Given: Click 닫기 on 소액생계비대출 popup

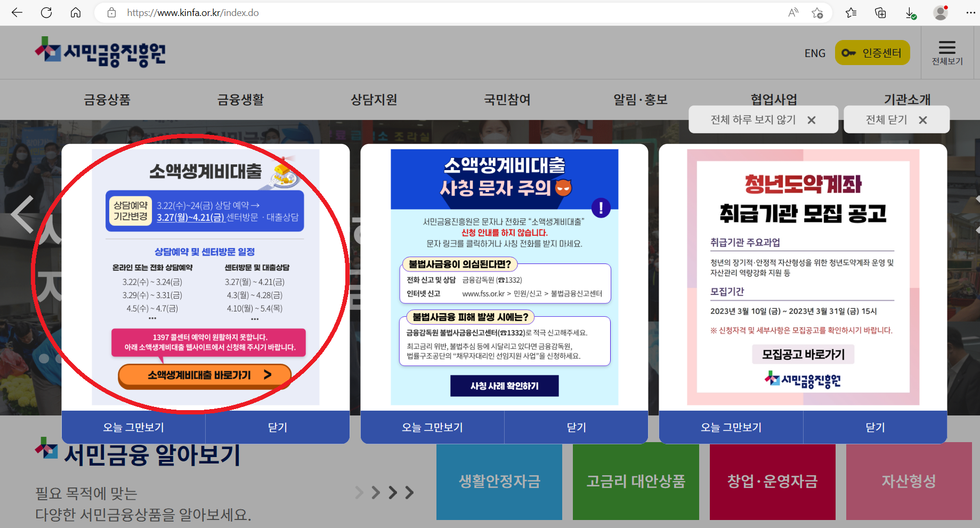Looking at the screenshot, I should coord(278,427).
